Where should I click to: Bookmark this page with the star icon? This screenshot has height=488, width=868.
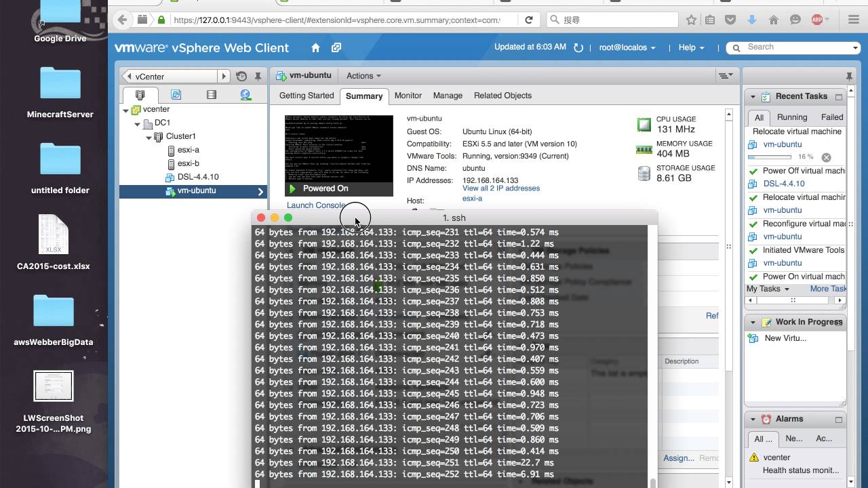691,20
